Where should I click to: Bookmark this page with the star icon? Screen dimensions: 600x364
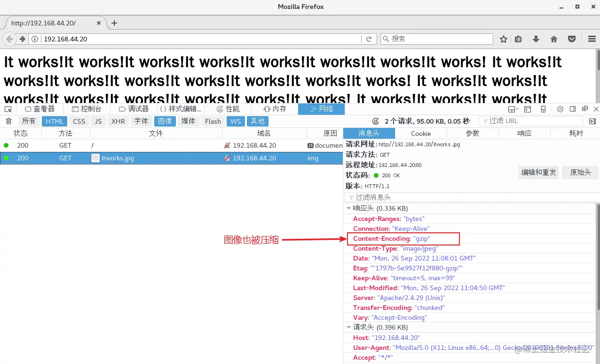point(504,39)
